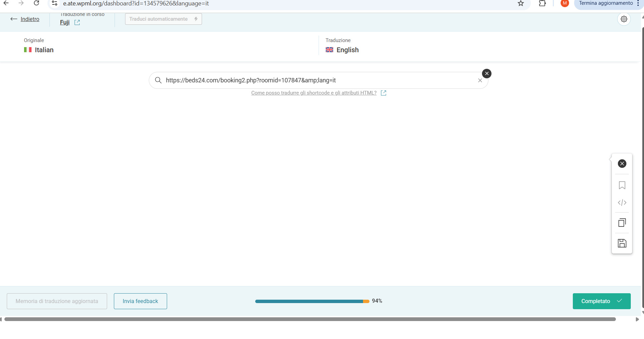644x339 pixels.
Task: Click external link icon beside help link
Action: (383, 93)
